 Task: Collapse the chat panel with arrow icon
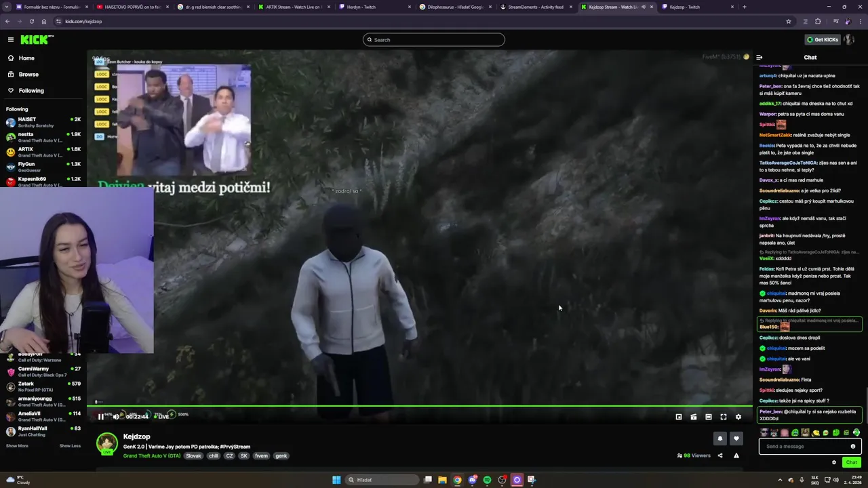click(x=759, y=58)
